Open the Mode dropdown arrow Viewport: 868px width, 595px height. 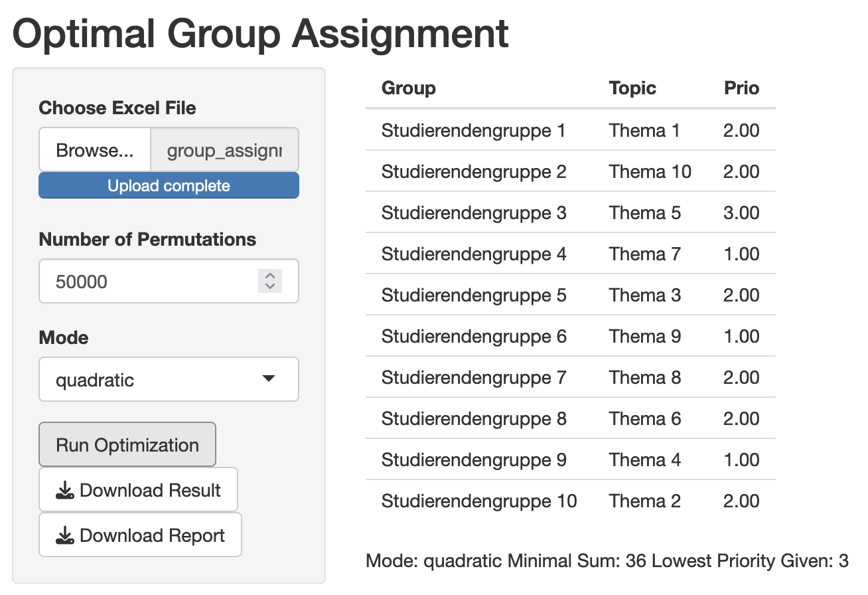pyautogui.click(x=268, y=379)
